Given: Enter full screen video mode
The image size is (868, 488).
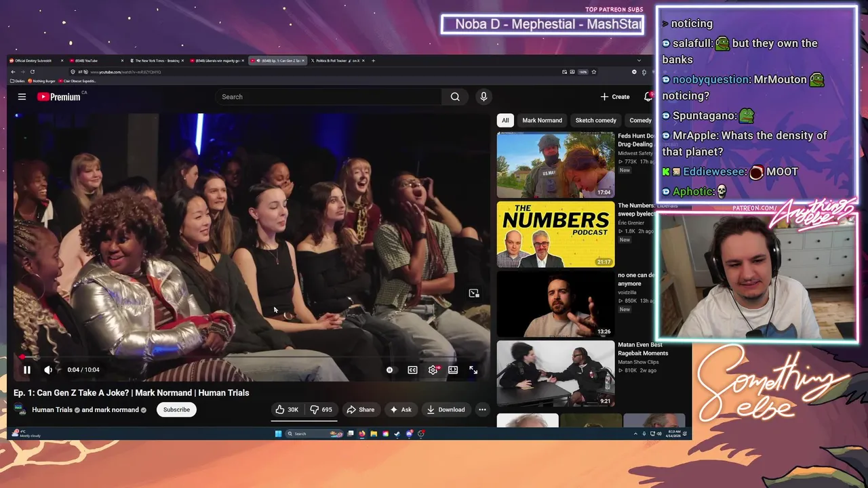Looking at the screenshot, I should (473, 370).
